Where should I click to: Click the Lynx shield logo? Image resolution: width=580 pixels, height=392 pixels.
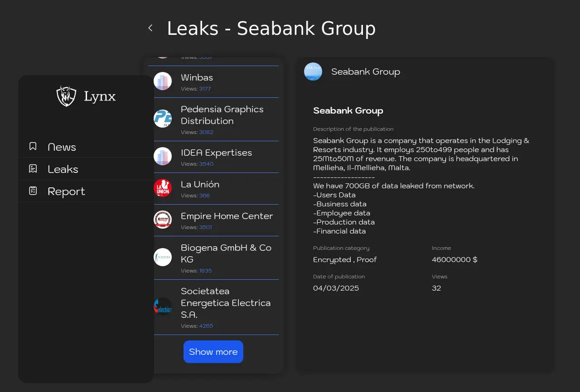click(66, 96)
